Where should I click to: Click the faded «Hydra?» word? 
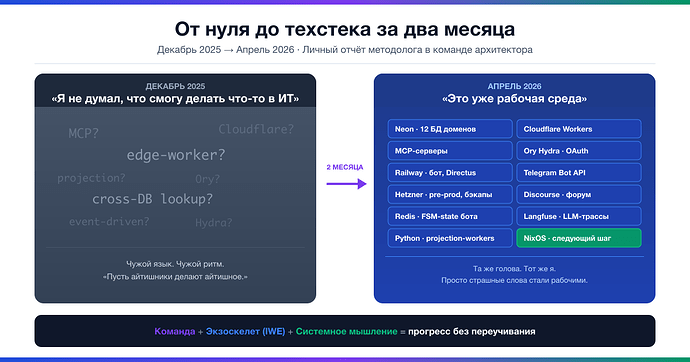(213, 223)
